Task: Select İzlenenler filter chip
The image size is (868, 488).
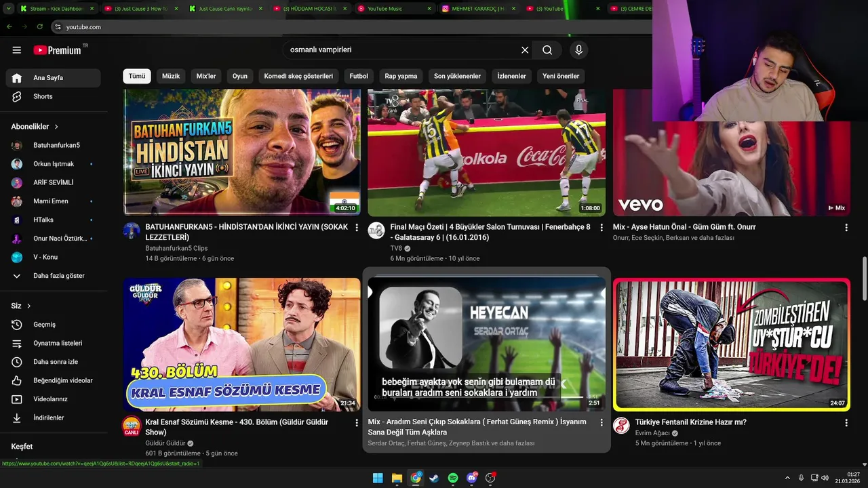Action: (x=511, y=76)
